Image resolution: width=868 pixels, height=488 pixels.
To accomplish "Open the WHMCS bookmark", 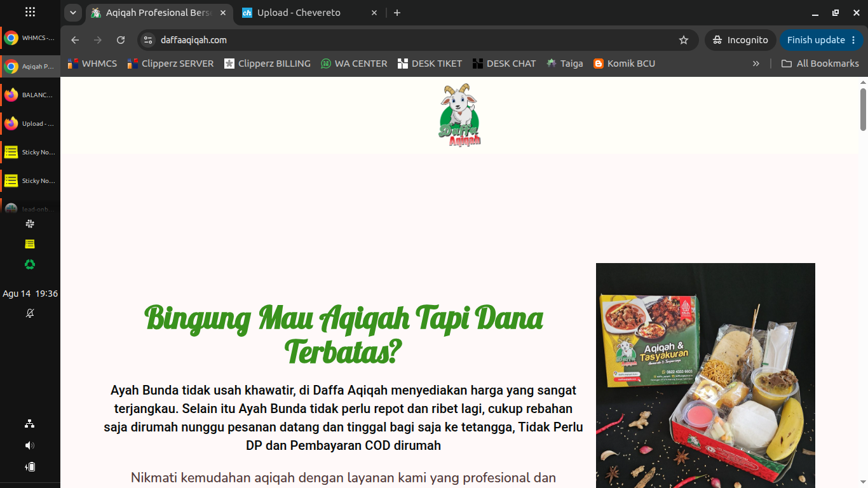I will 93,64.
